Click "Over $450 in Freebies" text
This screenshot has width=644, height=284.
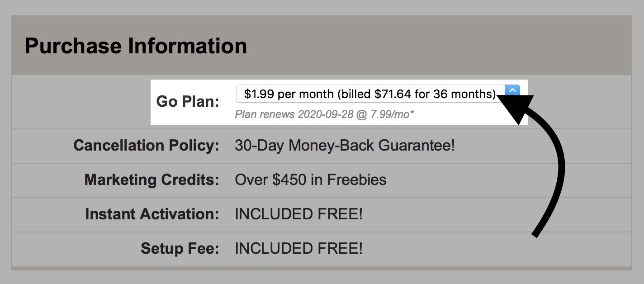click(310, 180)
